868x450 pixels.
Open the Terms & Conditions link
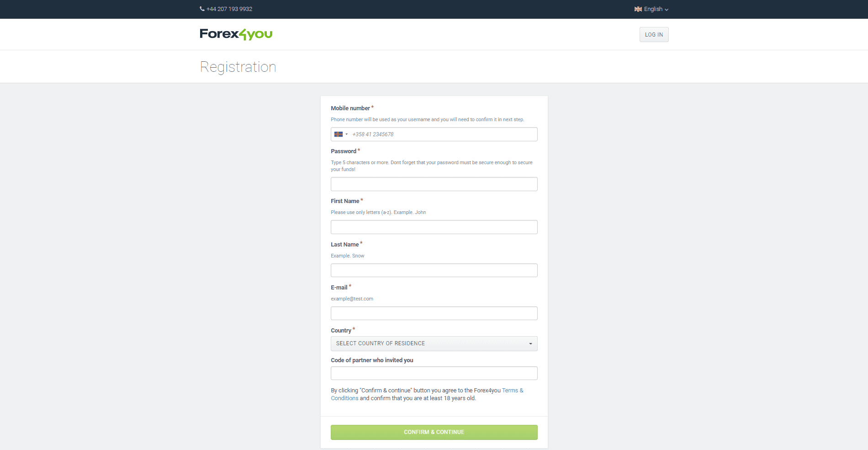(427, 394)
